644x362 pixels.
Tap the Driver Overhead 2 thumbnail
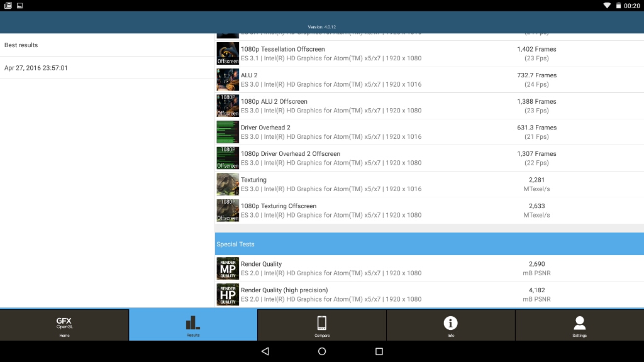[x=228, y=132]
